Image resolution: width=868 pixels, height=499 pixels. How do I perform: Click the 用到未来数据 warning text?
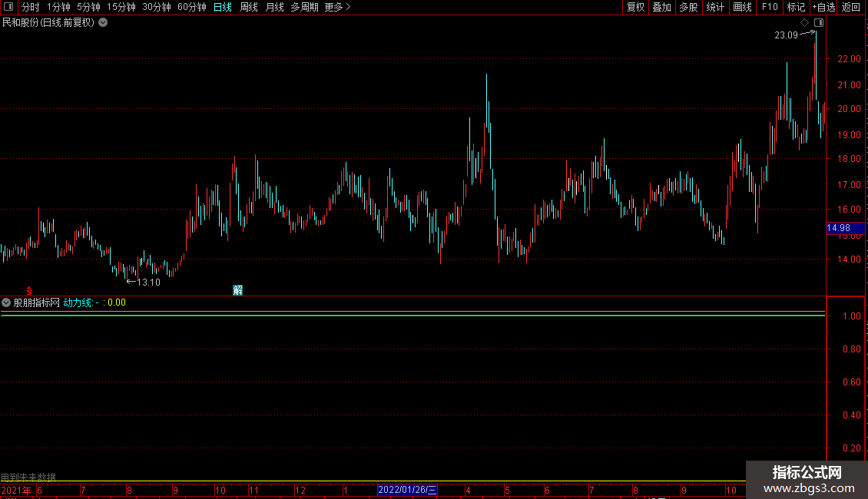[x=28, y=477]
